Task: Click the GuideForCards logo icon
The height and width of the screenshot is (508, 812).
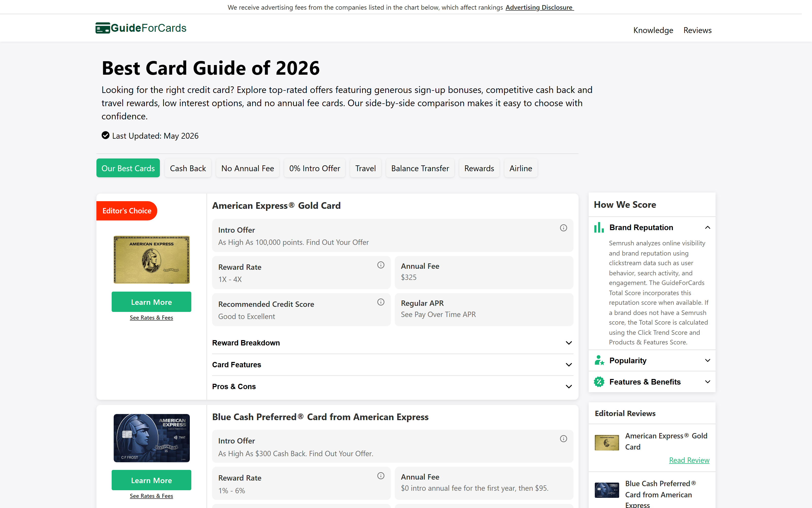Action: coord(103,28)
